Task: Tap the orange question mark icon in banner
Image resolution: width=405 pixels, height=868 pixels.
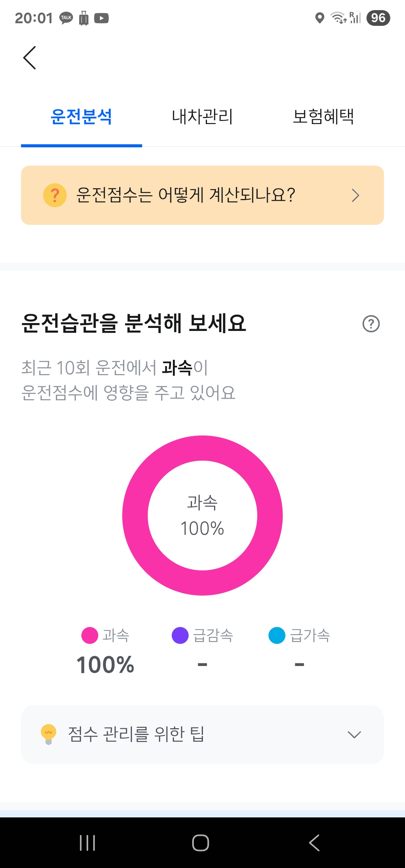Action: click(55, 195)
